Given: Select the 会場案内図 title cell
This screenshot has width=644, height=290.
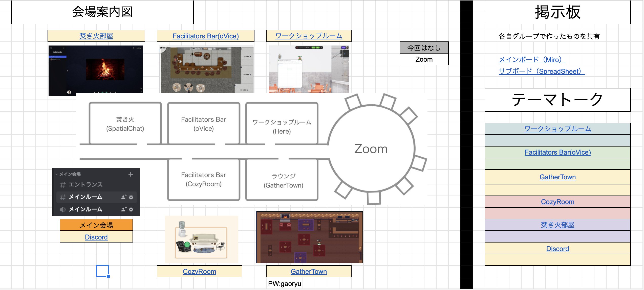Looking at the screenshot, I should point(102,12).
